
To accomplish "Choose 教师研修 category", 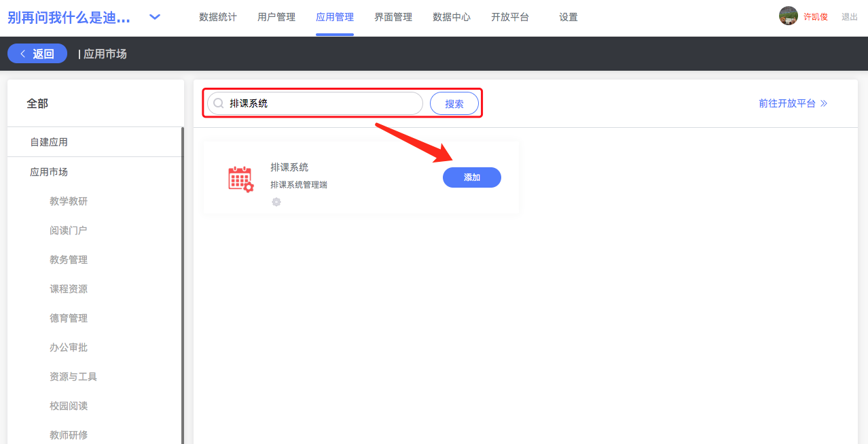I will point(69,435).
